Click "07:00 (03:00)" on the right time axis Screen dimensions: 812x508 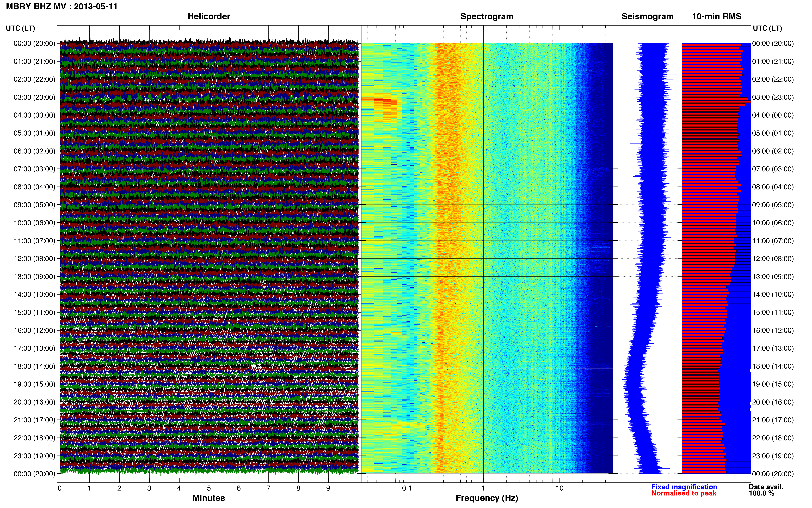(x=773, y=169)
